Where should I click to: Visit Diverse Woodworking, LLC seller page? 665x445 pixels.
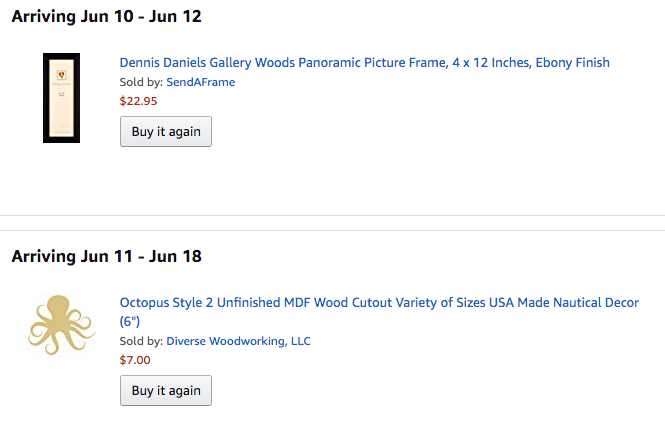coord(238,341)
